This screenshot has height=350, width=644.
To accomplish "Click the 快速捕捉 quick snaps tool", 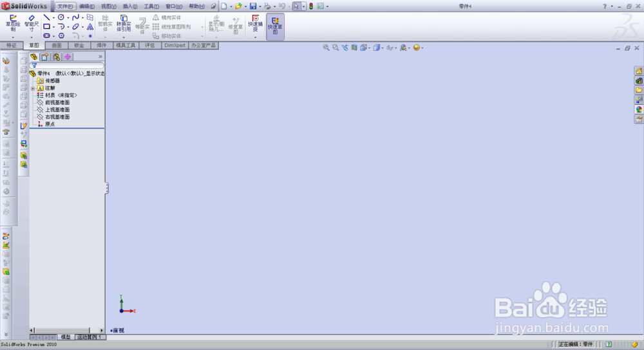I will click(x=255, y=23).
